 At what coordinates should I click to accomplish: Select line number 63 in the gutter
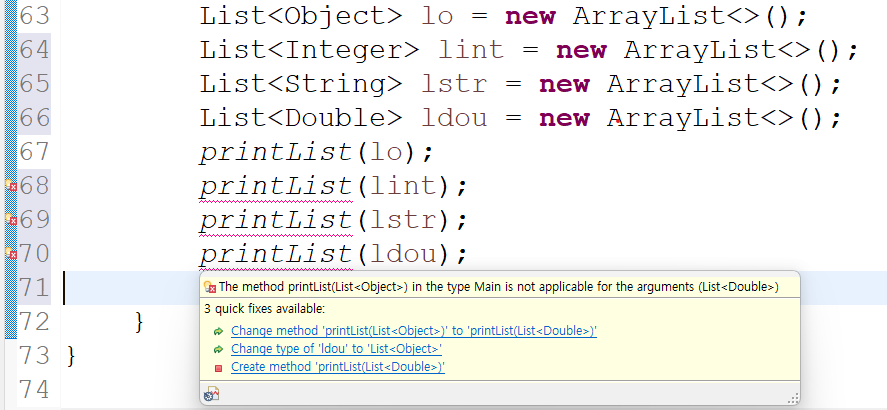[35, 16]
